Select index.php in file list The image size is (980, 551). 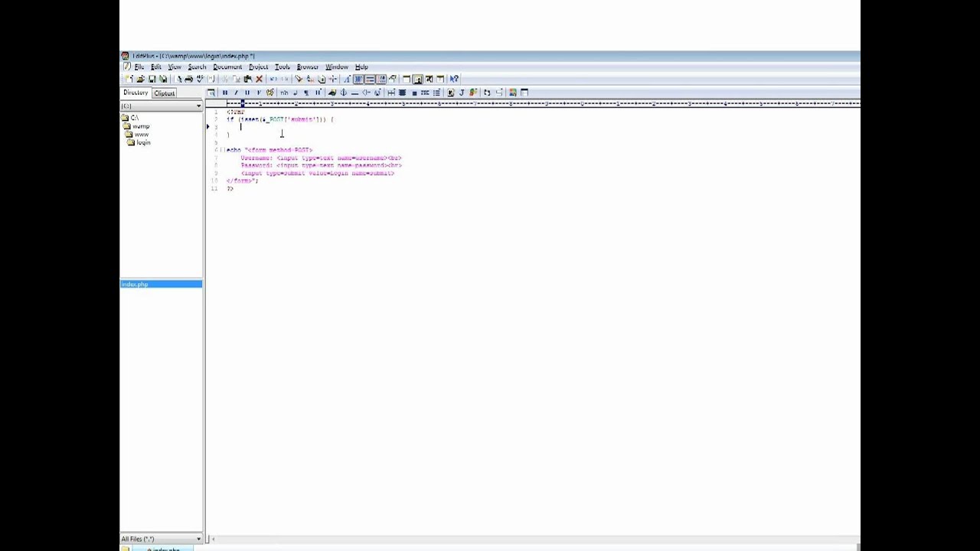(x=161, y=285)
